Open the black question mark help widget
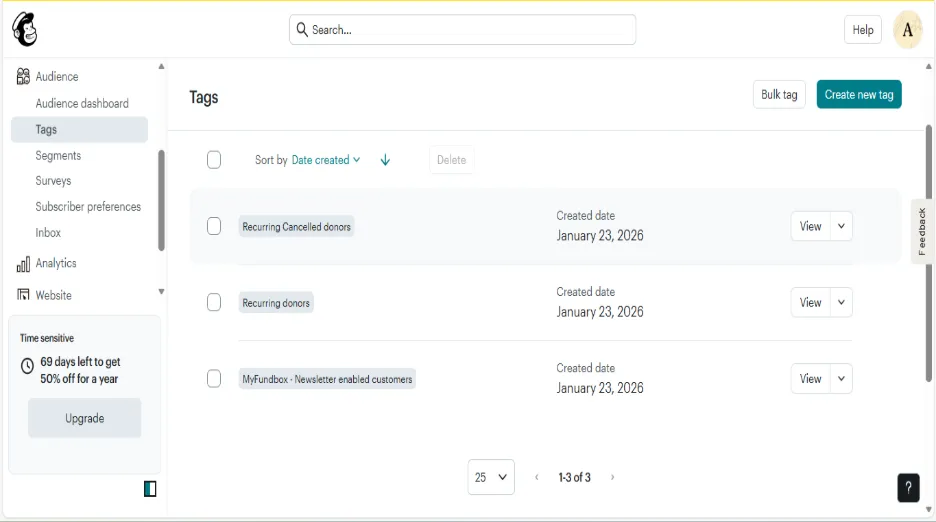936x522 pixels. [x=908, y=487]
